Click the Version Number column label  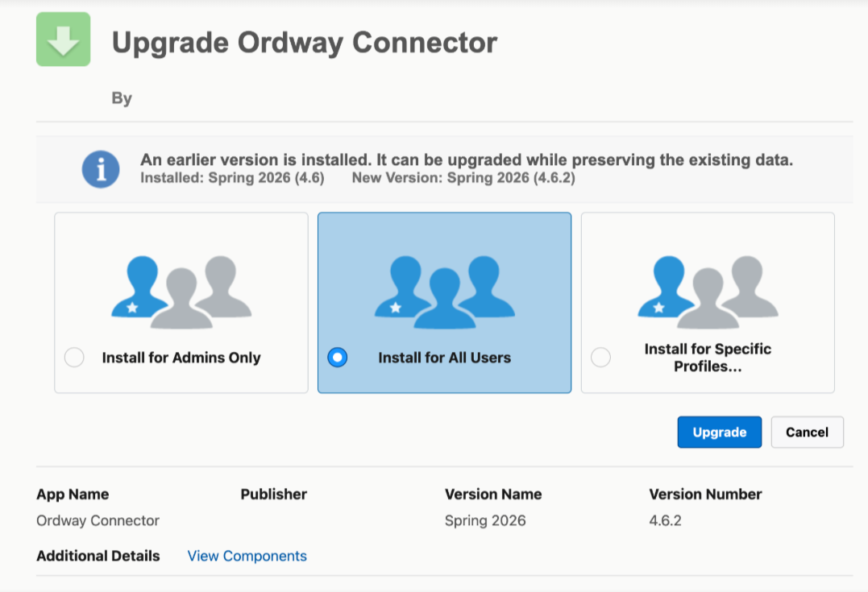[705, 494]
